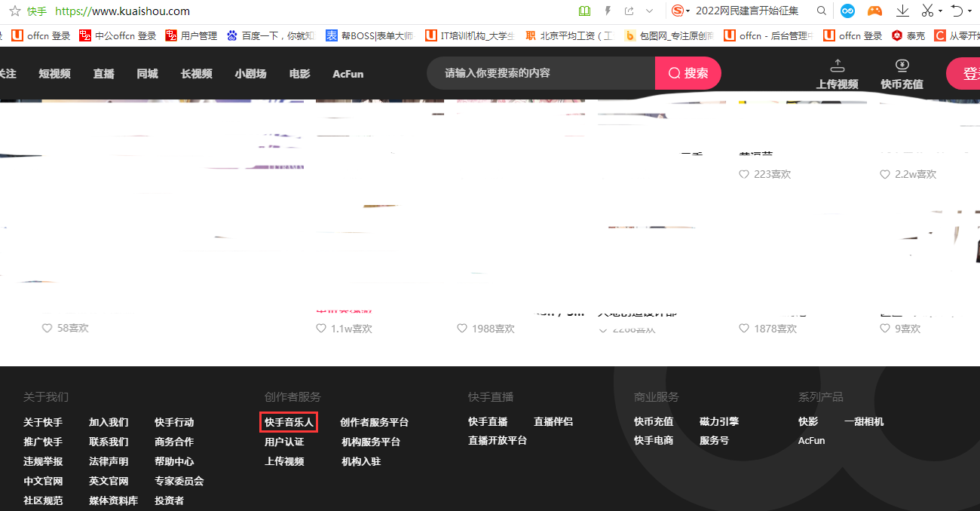Open the 一甜相机 footer link

click(864, 421)
